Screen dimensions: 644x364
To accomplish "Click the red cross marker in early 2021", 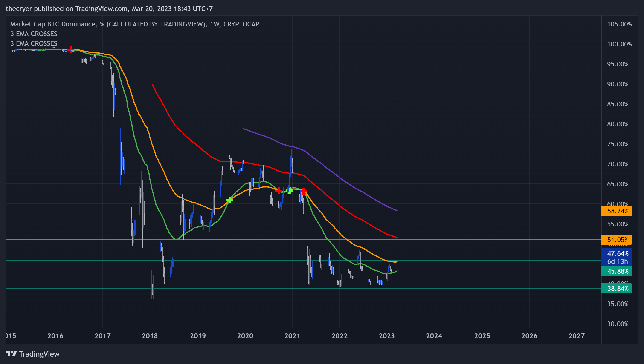I will pyautogui.click(x=303, y=191).
